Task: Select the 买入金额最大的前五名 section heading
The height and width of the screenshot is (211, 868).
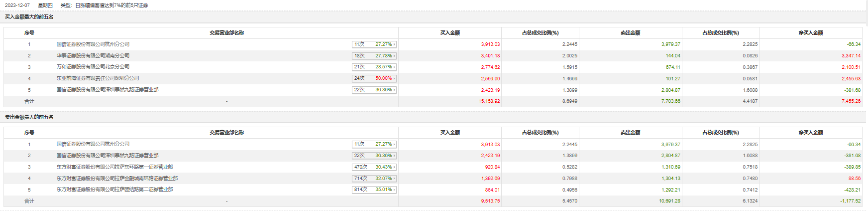Action: (x=29, y=17)
